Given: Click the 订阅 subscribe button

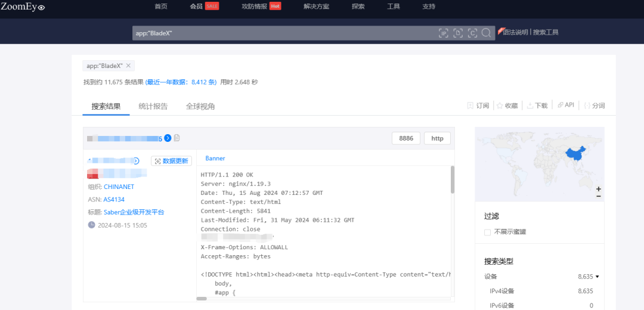Looking at the screenshot, I should pos(478,106).
